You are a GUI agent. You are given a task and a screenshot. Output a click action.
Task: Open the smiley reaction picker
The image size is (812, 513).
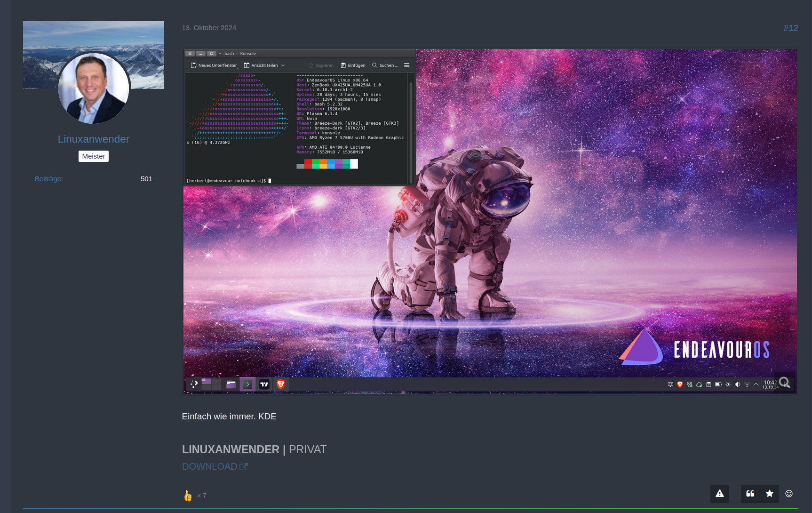[x=789, y=494]
